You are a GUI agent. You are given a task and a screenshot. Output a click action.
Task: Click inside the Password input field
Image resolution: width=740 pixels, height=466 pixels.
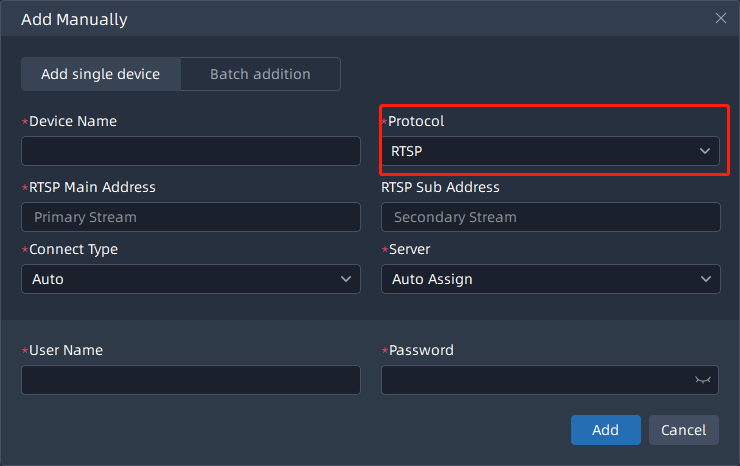click(x=535, y=380)
